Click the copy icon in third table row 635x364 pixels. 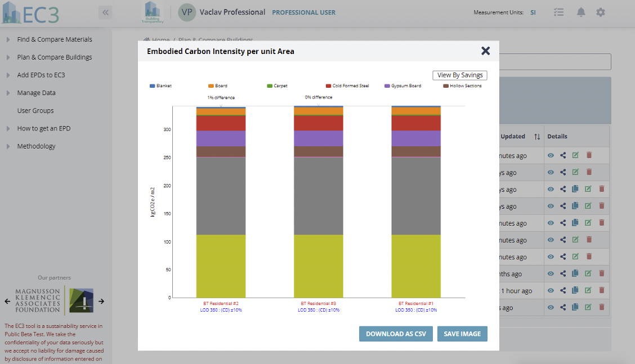[x=575, y=190]
